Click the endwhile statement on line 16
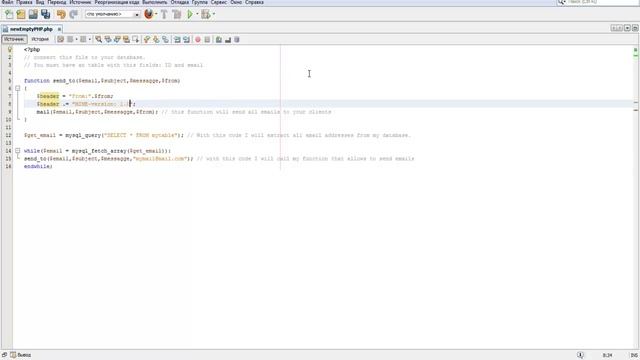 (38, 167)
